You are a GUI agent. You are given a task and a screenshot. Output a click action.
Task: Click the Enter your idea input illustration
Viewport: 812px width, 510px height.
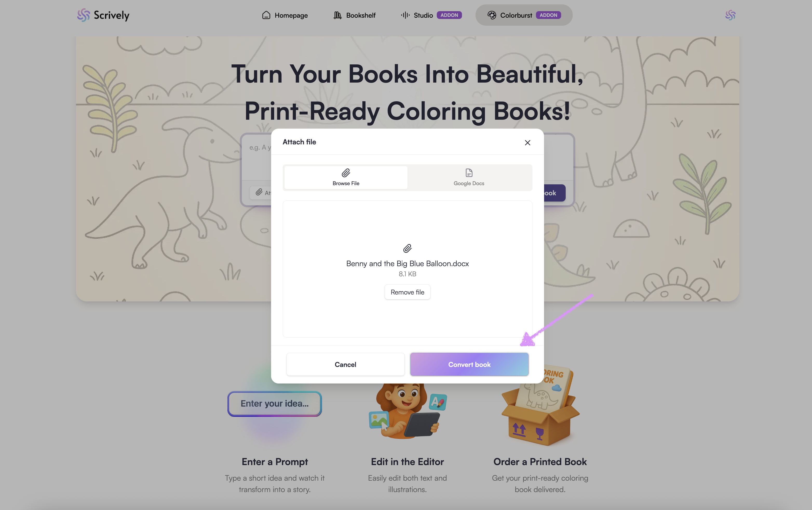pos(274,404)
